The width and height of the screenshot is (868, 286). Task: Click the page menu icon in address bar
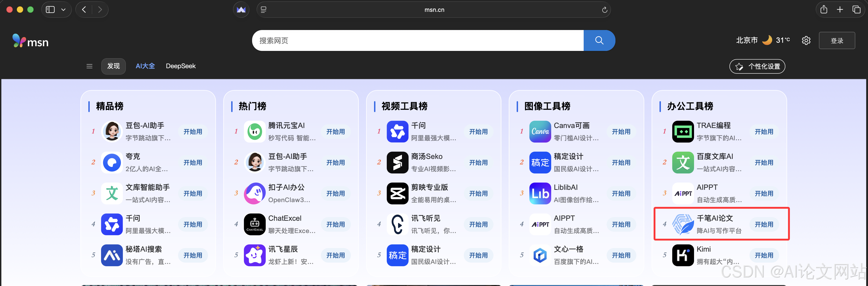coord(263,10)
